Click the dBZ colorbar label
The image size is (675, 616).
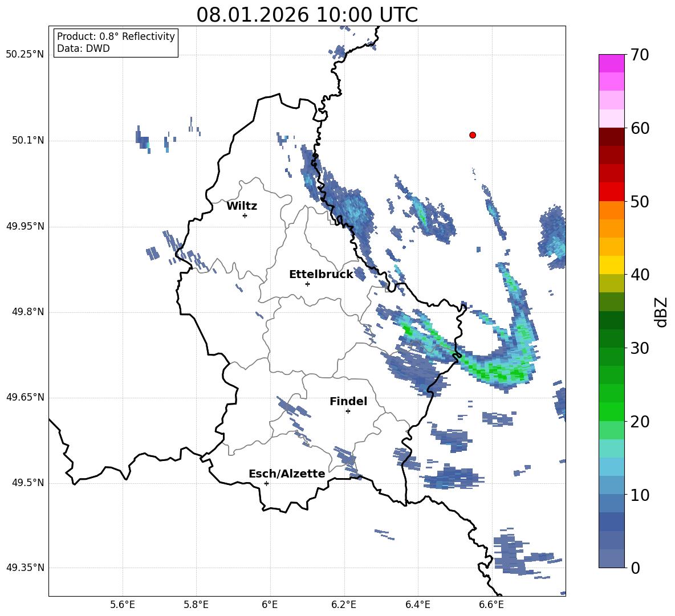[662, 312]
